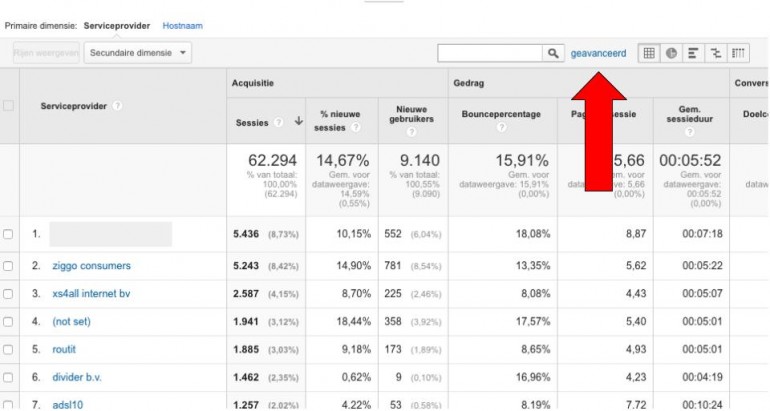770x411 pixels.
Task: Click help icon under % nieuwe sessies
Action: [x=356, y=128]
